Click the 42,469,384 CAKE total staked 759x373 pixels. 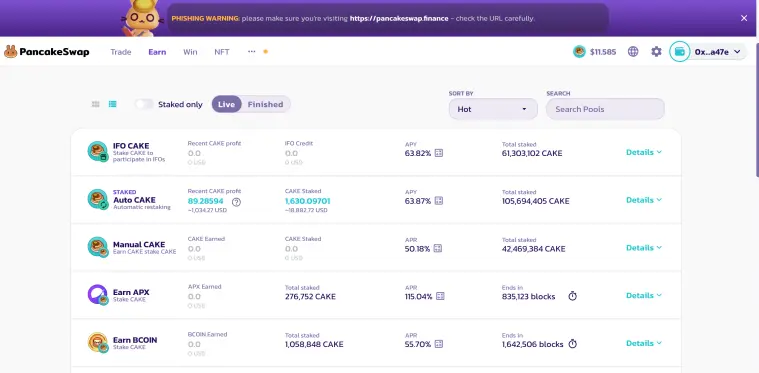pos(533,249)
